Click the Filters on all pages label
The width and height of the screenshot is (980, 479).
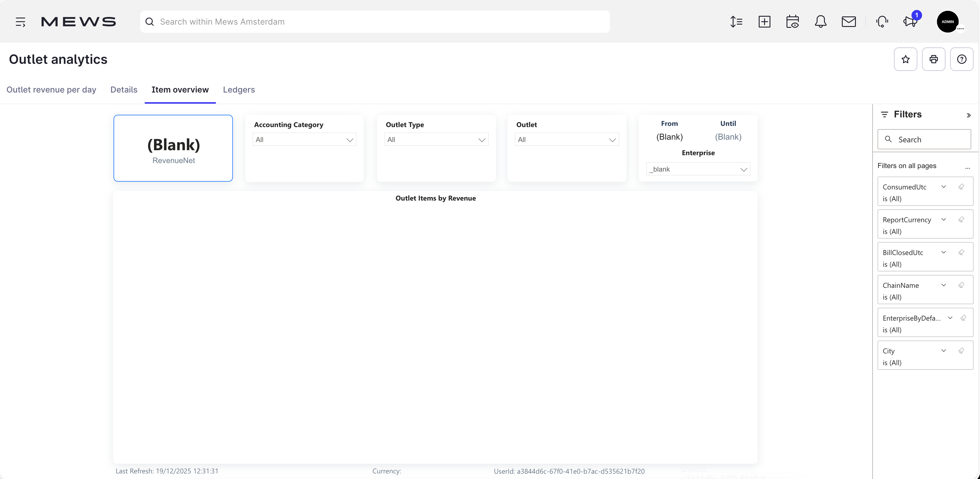pyautogui.click(x=907, y=165)
